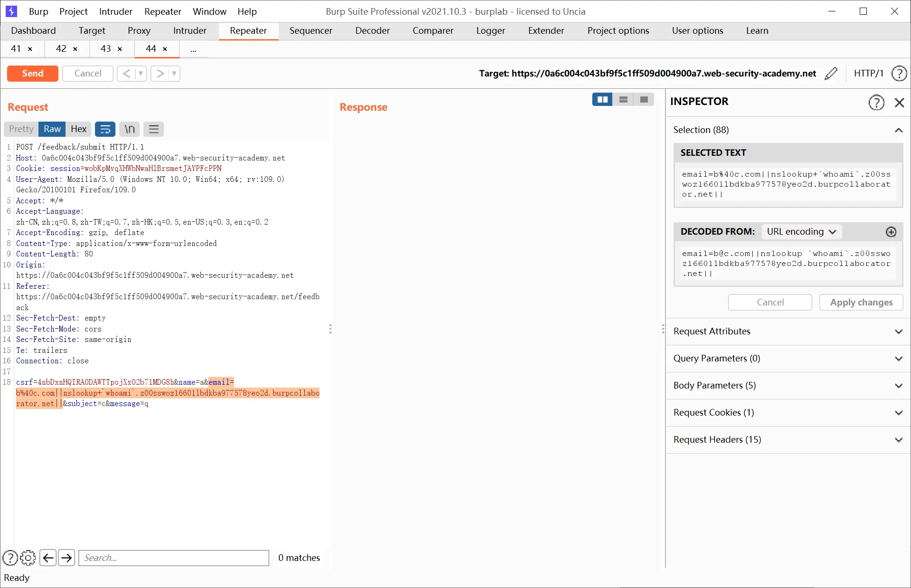Go back in request history
The width and height of the screenshot is (911, 588).
coord(126,74)
